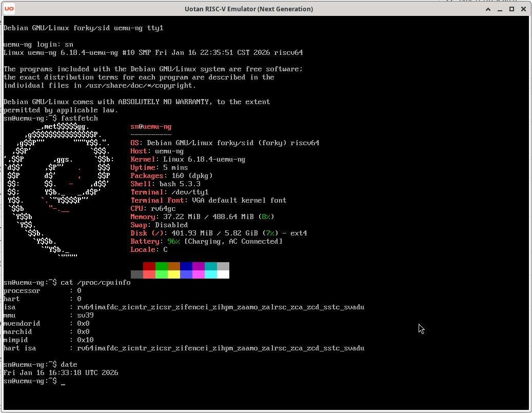
Task: Close the Uotan RISC-V Emulator window
Action: [523, 9]
